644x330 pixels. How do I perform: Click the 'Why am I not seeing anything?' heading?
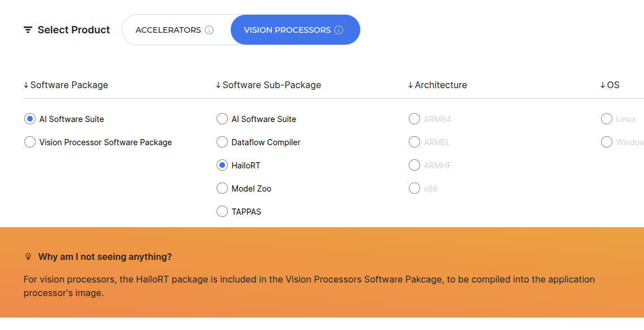tap(105, 257)
